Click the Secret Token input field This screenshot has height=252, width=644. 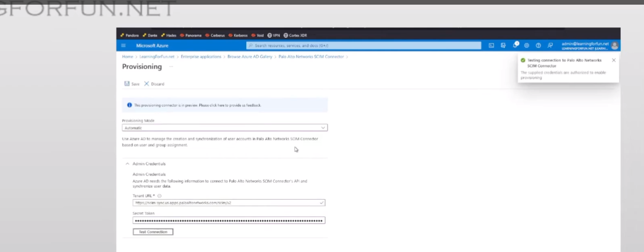(x=229, y=220)
